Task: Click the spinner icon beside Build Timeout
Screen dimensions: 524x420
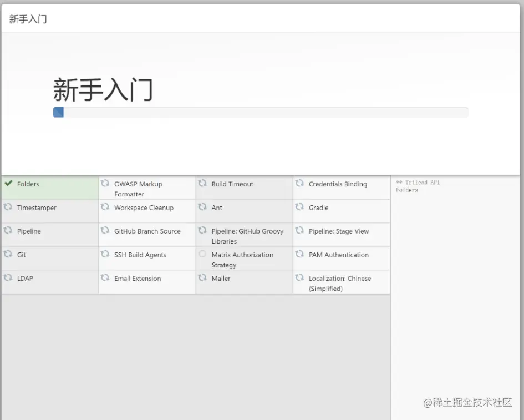Action: coord(202,183)
